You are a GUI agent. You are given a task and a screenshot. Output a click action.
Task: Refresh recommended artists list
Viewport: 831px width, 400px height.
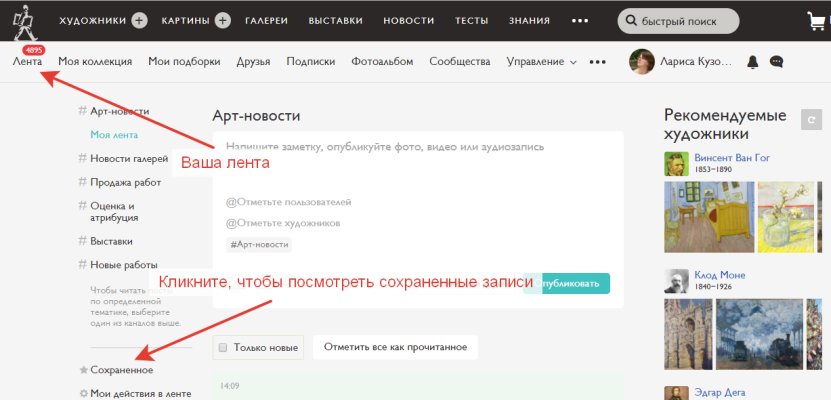tap(812, 121)
